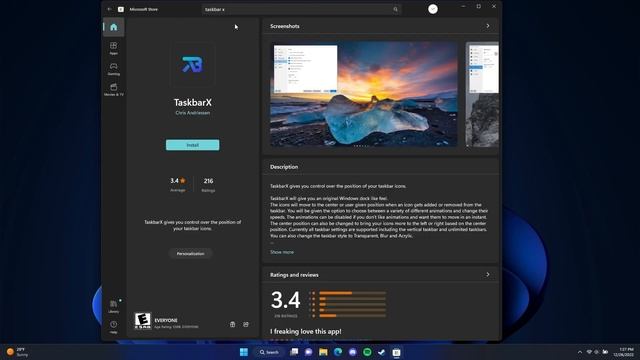
Task: Click the gift icon beside ESRB rating
Action: coord(232,324)
